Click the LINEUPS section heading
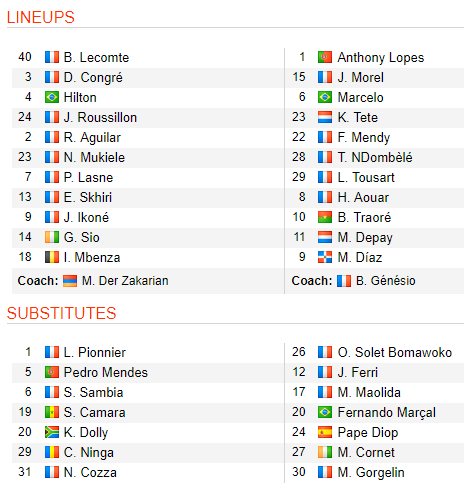 click(x=41, y=17)
